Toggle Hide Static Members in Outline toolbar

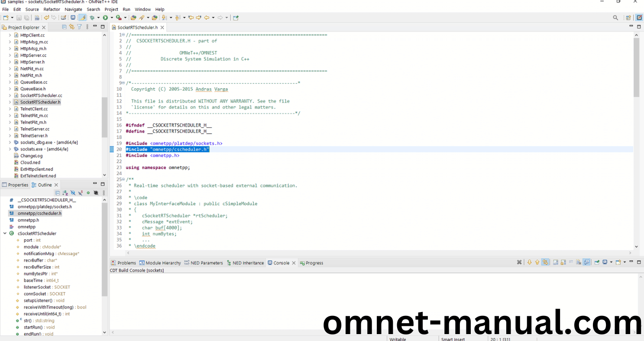[81, 193]
